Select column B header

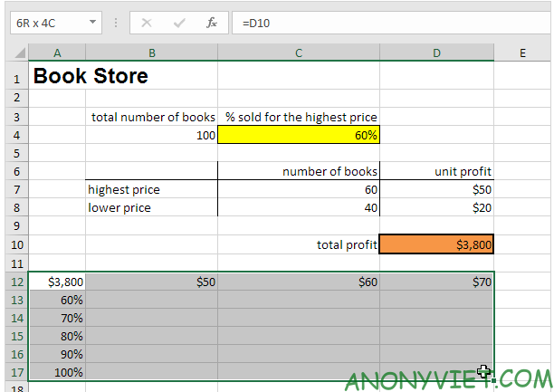click(x=151, y=53)
